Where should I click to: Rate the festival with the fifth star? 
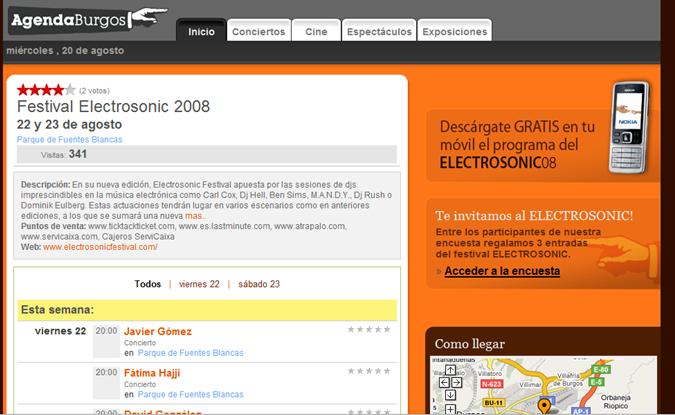tap(70, 90)
